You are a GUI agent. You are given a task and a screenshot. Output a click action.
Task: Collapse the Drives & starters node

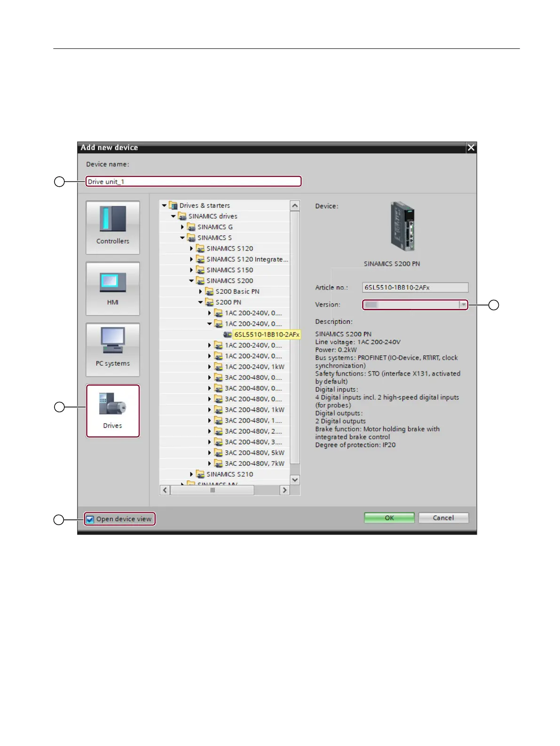click(164, 205)
